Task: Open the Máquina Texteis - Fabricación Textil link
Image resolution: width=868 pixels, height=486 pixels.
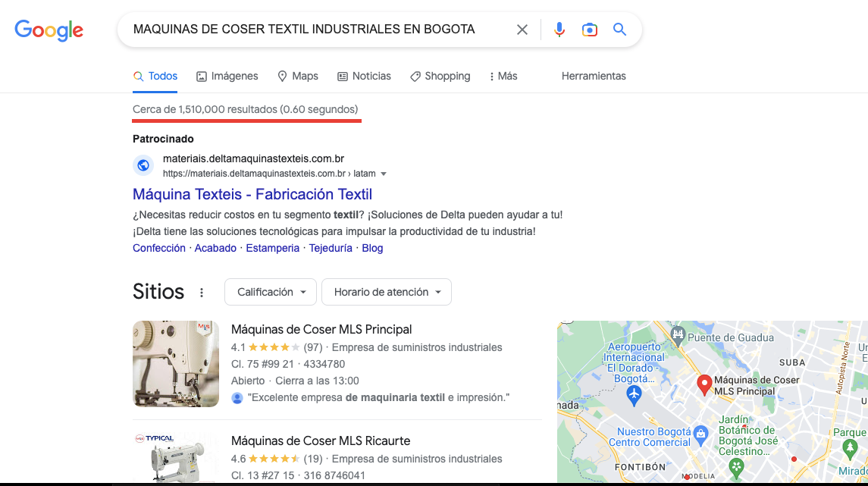Action: pos(252,194)
